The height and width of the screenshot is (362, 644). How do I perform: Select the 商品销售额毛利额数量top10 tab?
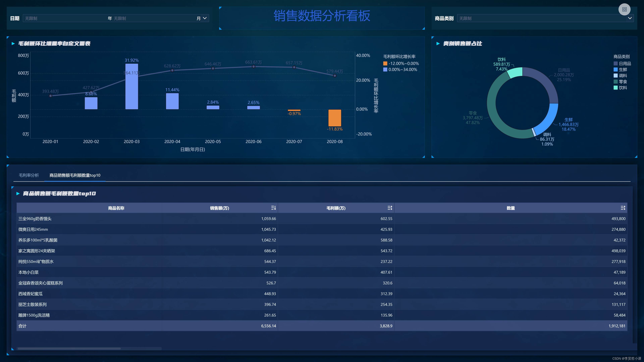pos(75,175)
